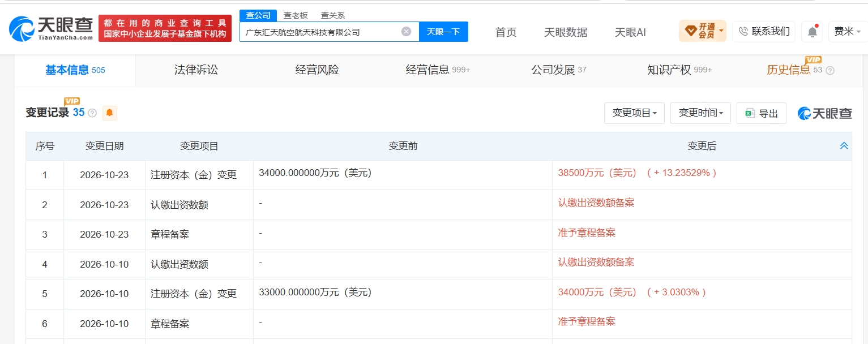
Task: Click the 2026-10-10 date in row 6
Action: click(104, 324)
